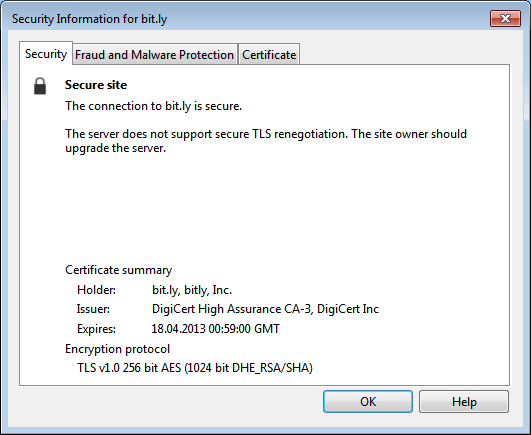Click the TLS renegotiation warning message
The width and height of the screenshot is (531, 435).
266,141
